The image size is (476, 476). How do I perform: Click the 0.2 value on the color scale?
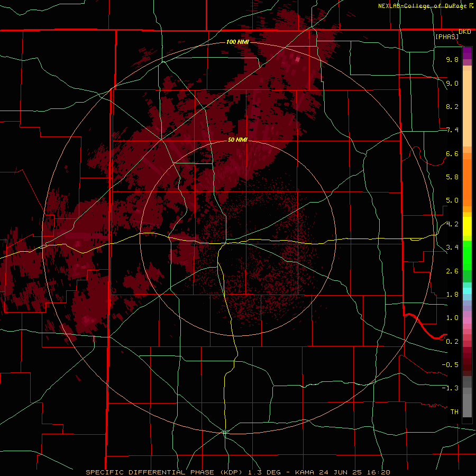tap(452, 342)
